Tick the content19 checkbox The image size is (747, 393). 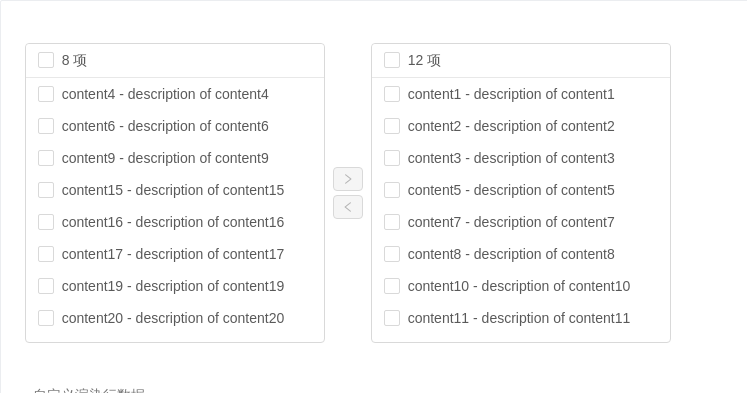point(46,285)
